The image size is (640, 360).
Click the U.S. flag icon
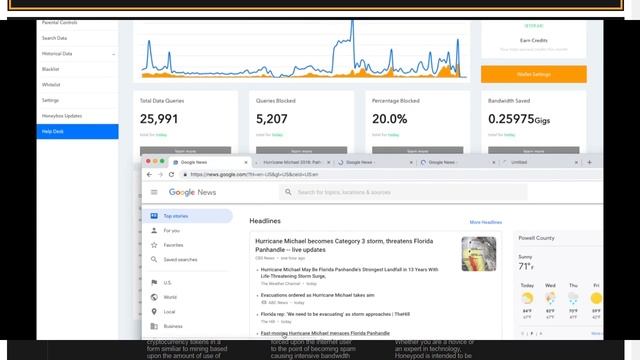(x=154, y=282)
